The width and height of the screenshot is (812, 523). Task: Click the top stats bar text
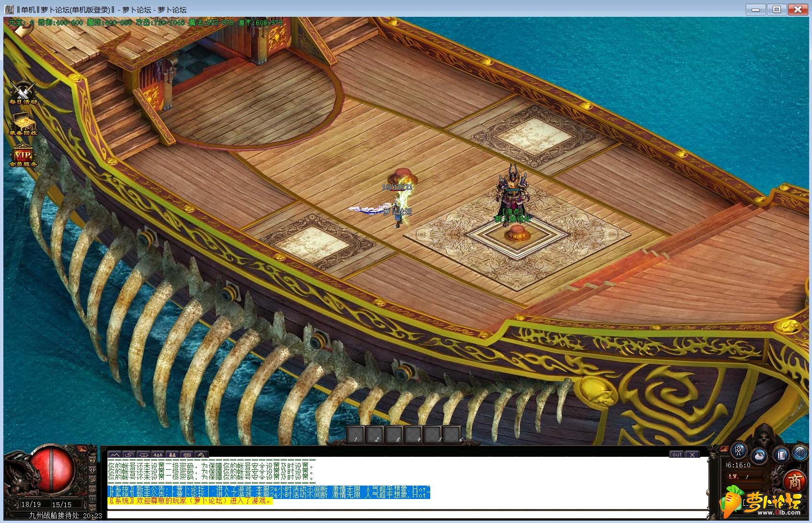pos(145,22)
